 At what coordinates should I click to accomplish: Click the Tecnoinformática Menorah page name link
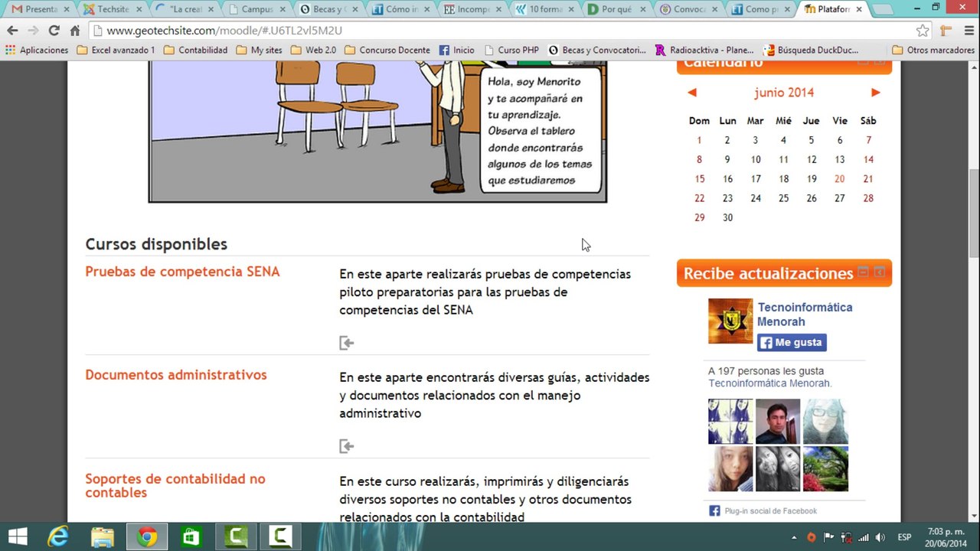(x=805, y=315)
